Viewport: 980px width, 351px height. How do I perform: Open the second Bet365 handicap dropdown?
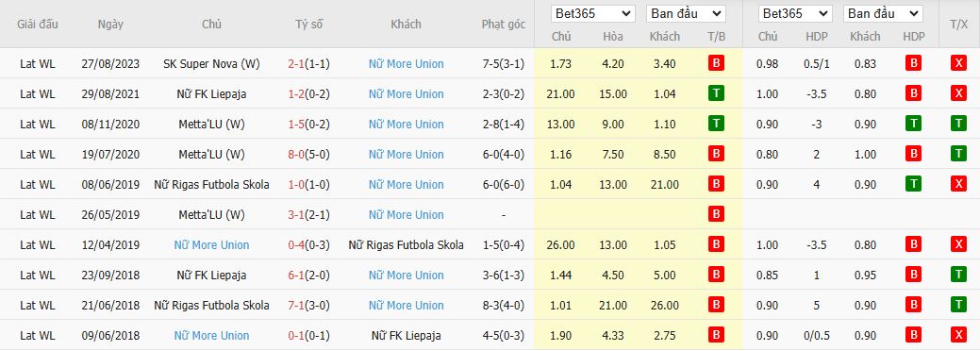[x=795, y=14]
